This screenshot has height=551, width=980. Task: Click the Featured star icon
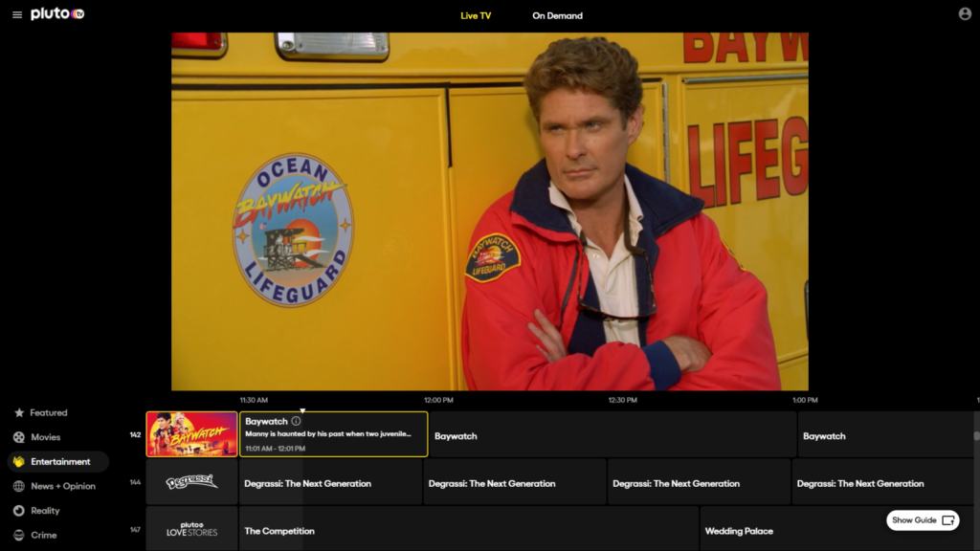pos(19,413)
